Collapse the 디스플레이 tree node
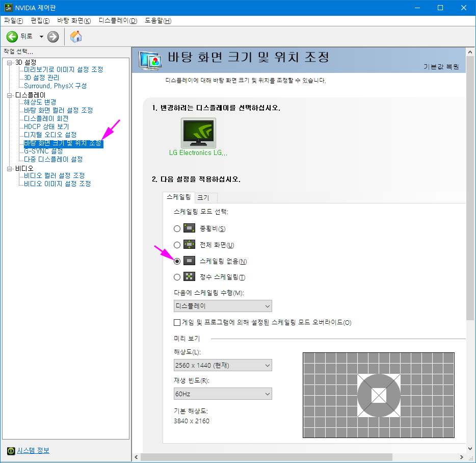This screenshot has height=463, width=476. click(x=9, y=95)
